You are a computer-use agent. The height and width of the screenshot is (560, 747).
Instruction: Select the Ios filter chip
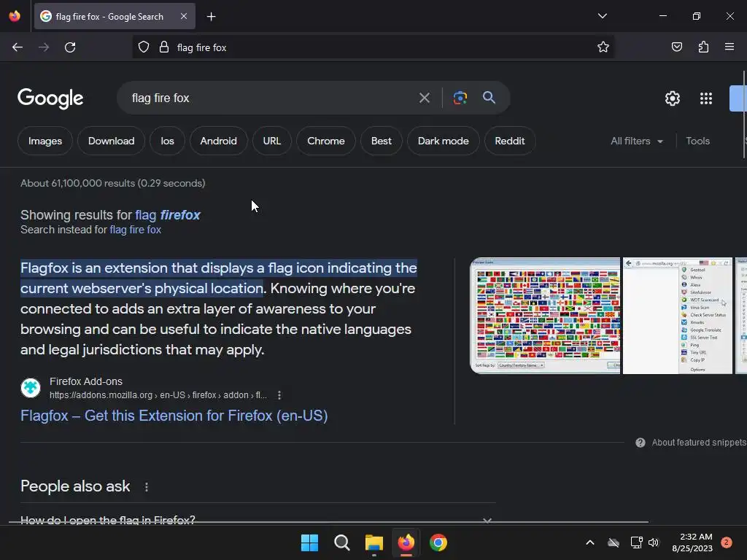pyautogui.click(x=167, y=141)
